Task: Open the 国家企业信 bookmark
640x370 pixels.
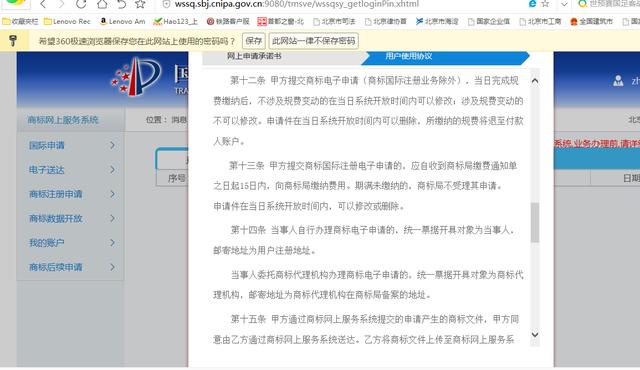Action: pyautogui.click(x=489, y=21)
